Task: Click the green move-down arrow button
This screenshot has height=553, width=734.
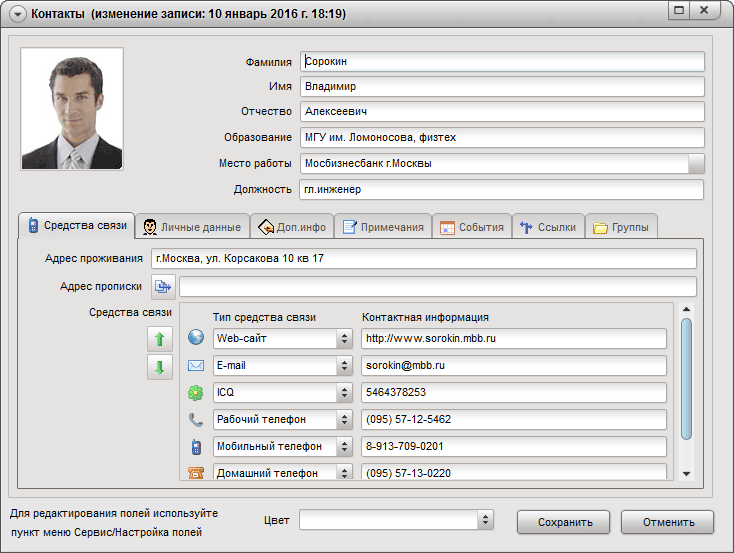Action: [159, 367]
